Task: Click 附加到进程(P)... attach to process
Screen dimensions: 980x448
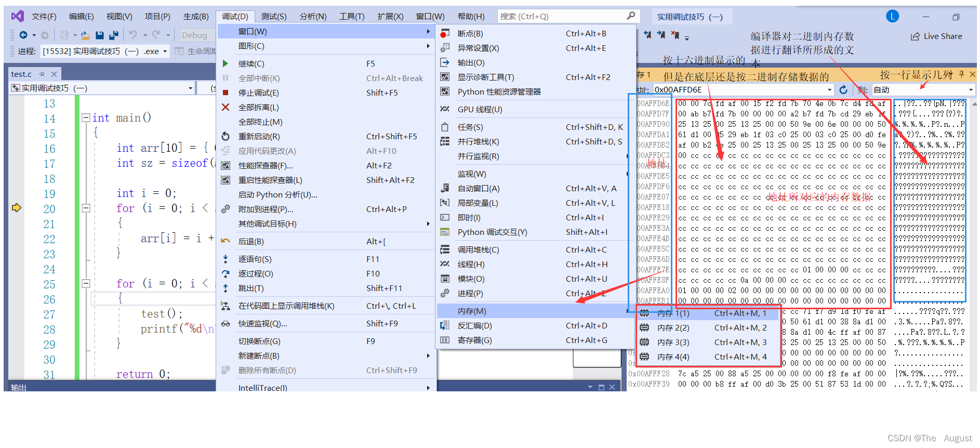Action: [326, 209]
